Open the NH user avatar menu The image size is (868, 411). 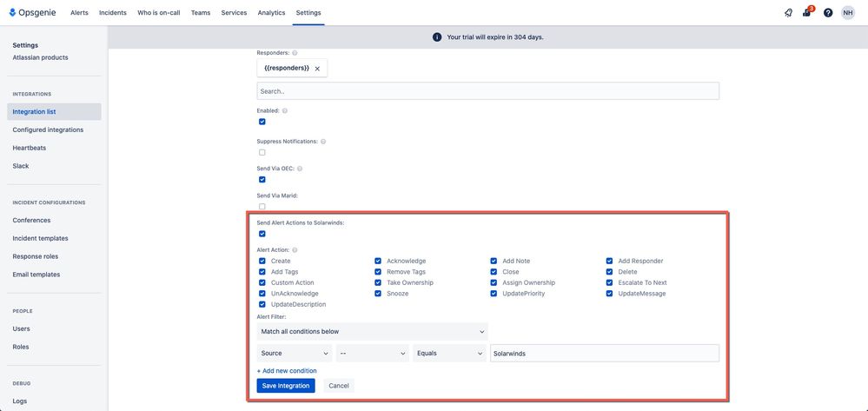(x=848, y=13)
